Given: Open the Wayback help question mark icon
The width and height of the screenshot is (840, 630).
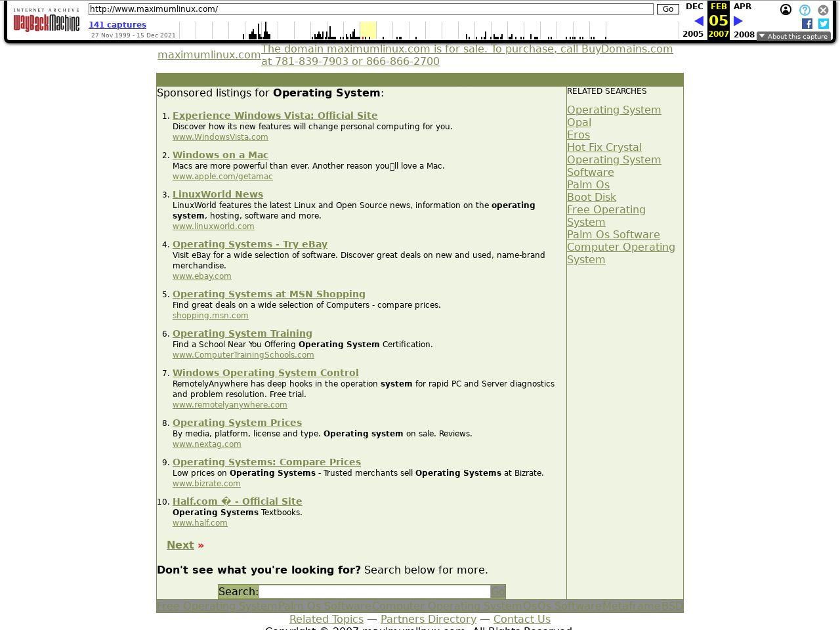Looking at the screenshot, I should (x=805, y=10).
